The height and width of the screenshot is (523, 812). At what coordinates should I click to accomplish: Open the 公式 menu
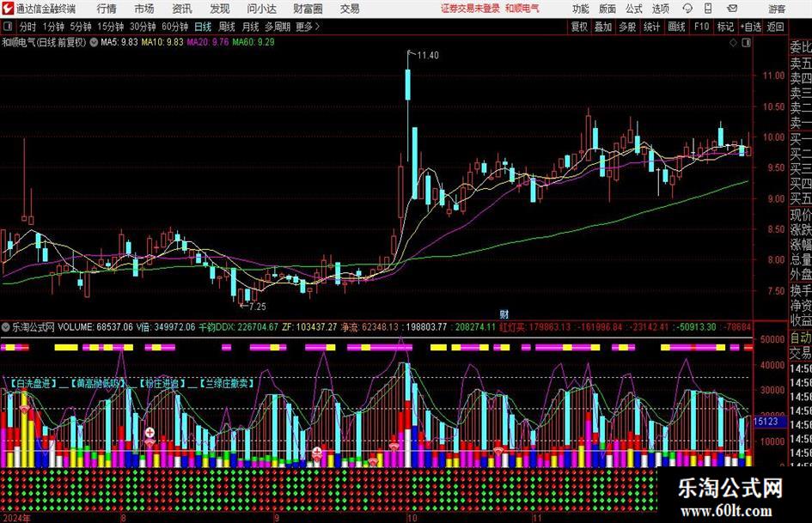pos(633,9)
